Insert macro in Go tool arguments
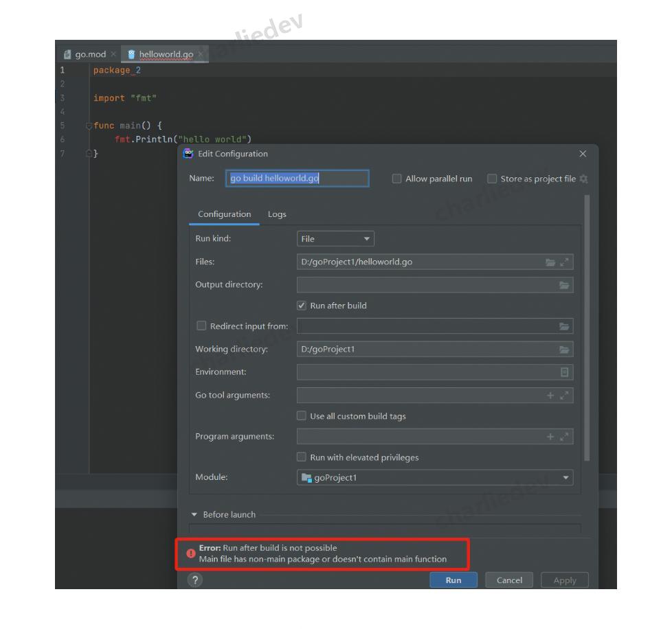This screenshot has height=629, width=672. [x=550, y=396]
